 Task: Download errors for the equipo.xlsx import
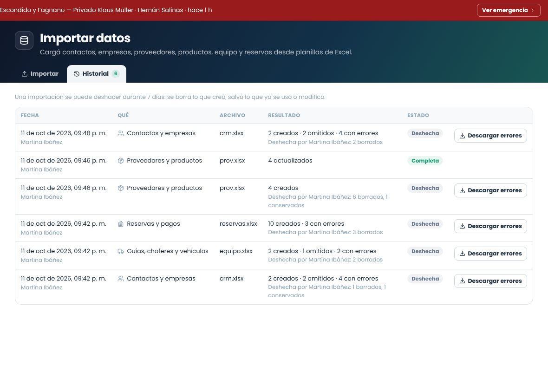coord(490,254)
